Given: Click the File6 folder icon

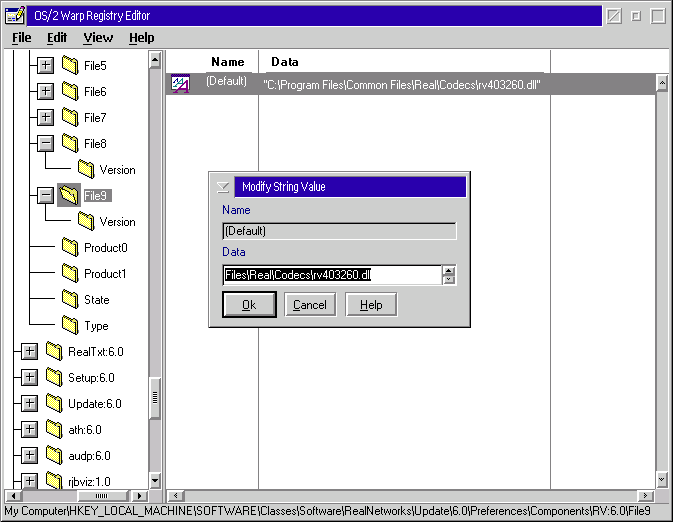Looking at the screenshot, I should [x=70, y=91].
